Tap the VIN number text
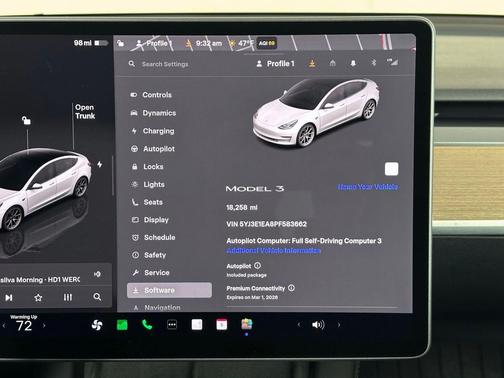 266,224
